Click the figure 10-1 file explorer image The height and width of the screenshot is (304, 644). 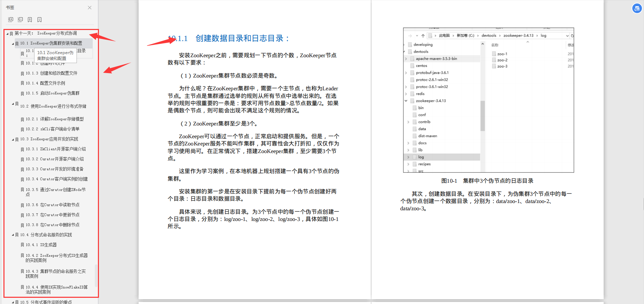click(489, 100)
